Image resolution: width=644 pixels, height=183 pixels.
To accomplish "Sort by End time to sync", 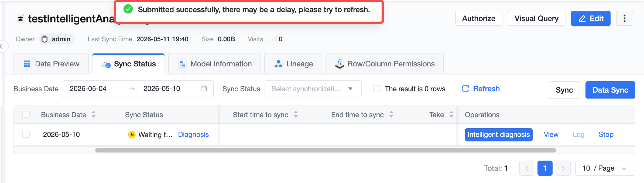I will tap(391, 114).
